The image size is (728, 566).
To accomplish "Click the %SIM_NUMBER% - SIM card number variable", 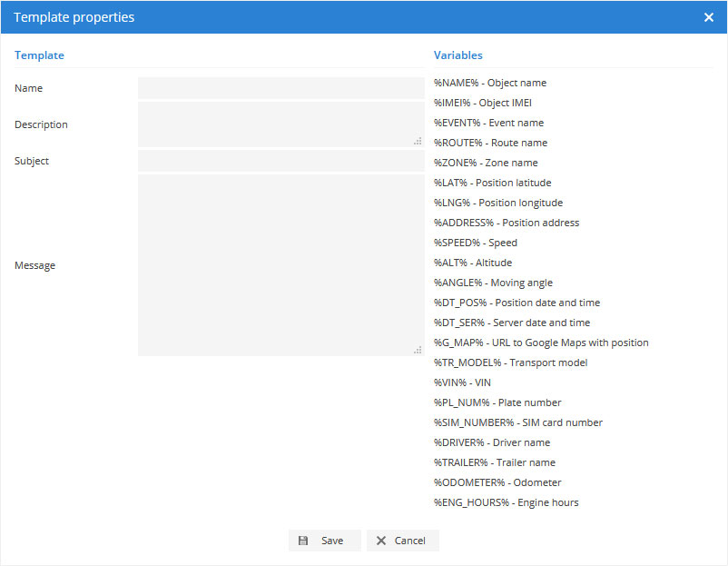I will coord(518,422).
